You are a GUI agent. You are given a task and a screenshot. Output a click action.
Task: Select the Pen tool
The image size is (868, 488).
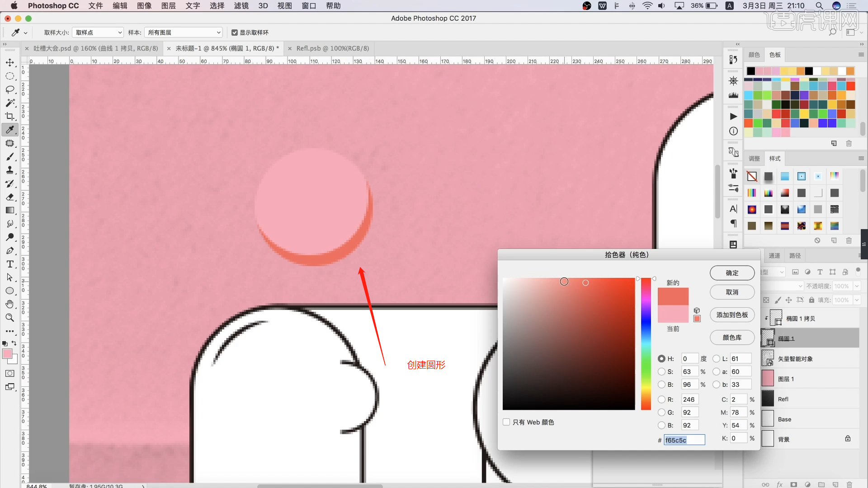click(x=10, y=251)
